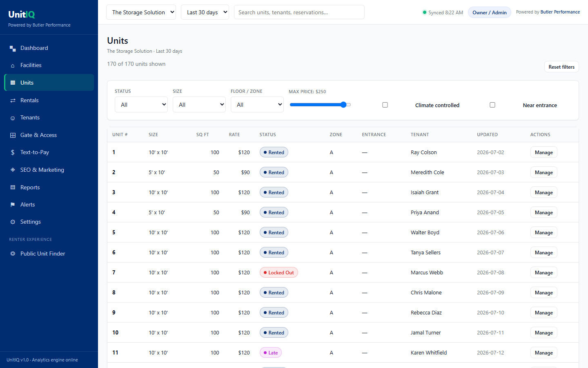Click the Dashboard icon in sidebar
The image size is (588, 368).
coord(13,48)
